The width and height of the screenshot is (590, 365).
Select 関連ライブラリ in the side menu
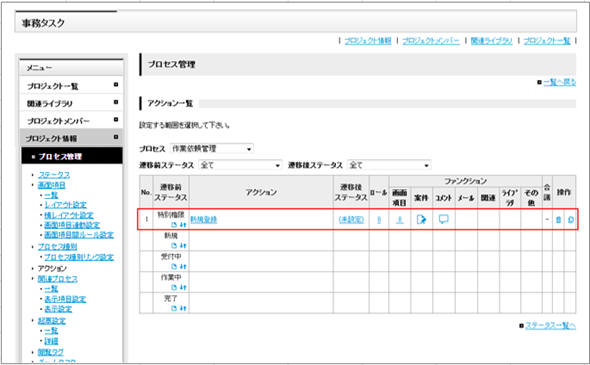coord(71,103)
